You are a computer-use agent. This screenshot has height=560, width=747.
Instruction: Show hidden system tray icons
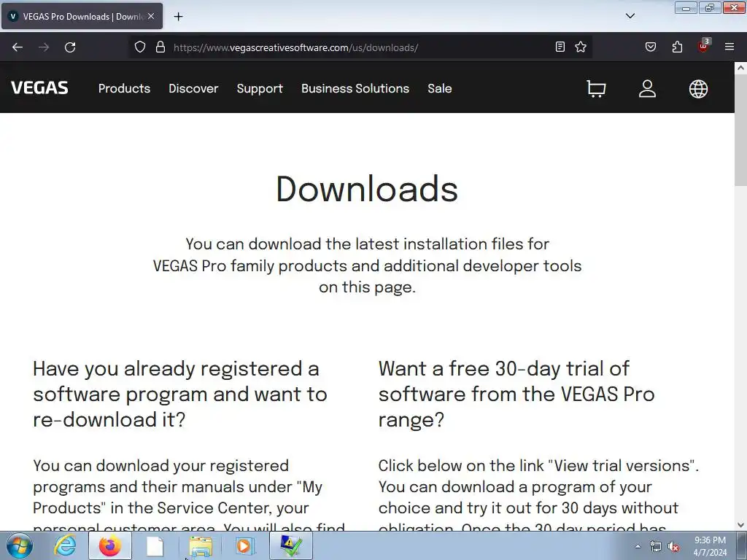coord(638,547)
